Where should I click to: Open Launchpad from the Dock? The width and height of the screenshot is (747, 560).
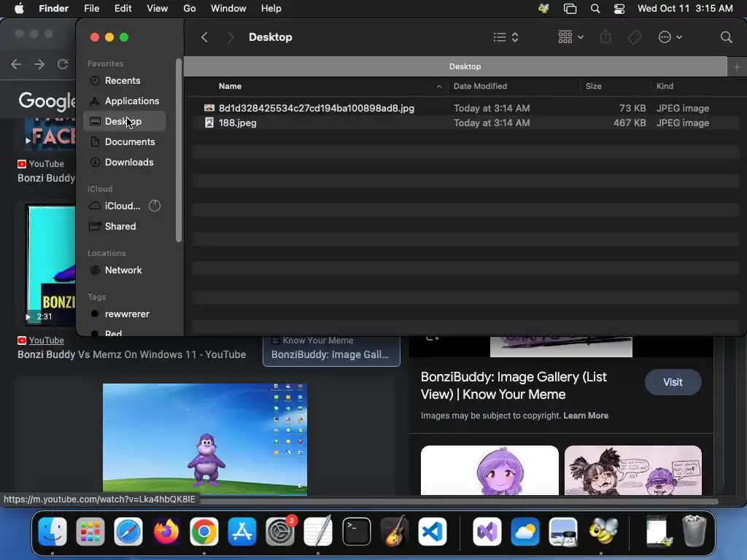(x=90, y=532)
